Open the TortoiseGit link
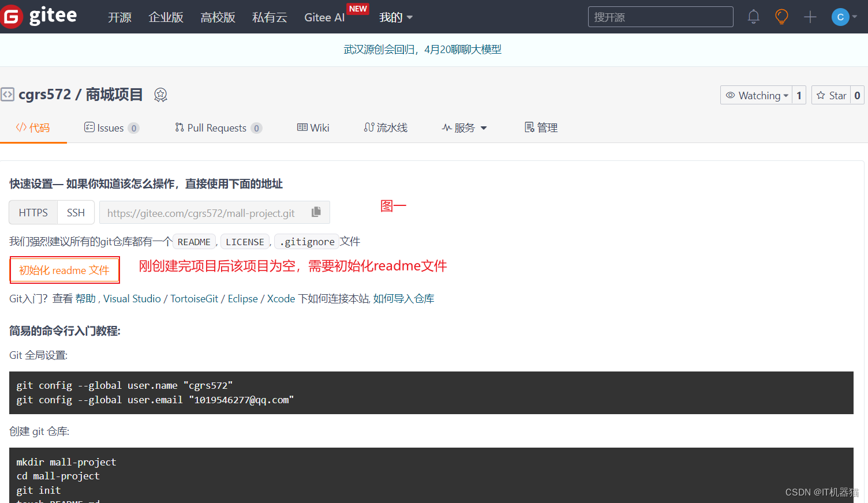Screen dimensions: 868x503 (194, 299)
